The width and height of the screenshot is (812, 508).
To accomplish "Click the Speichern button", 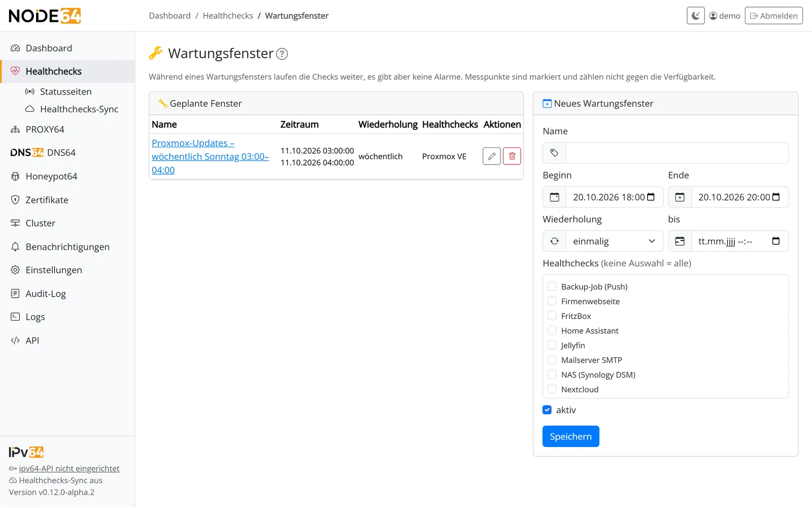I will tap(570, 436).
